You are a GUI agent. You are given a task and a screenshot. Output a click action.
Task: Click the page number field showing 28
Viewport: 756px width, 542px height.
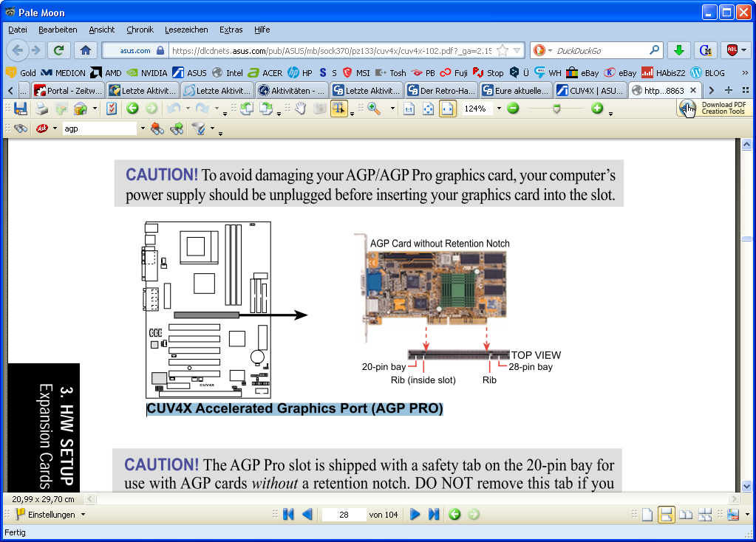344,515
